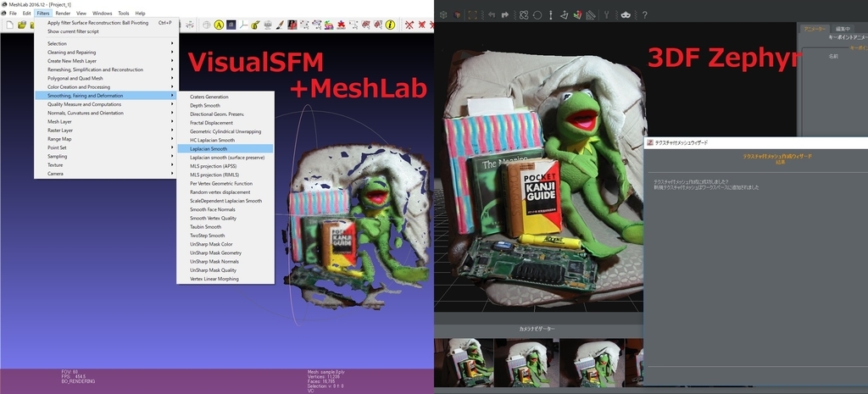Select Show current filter script
Screen dimensions: 868x394
point(106,31)
